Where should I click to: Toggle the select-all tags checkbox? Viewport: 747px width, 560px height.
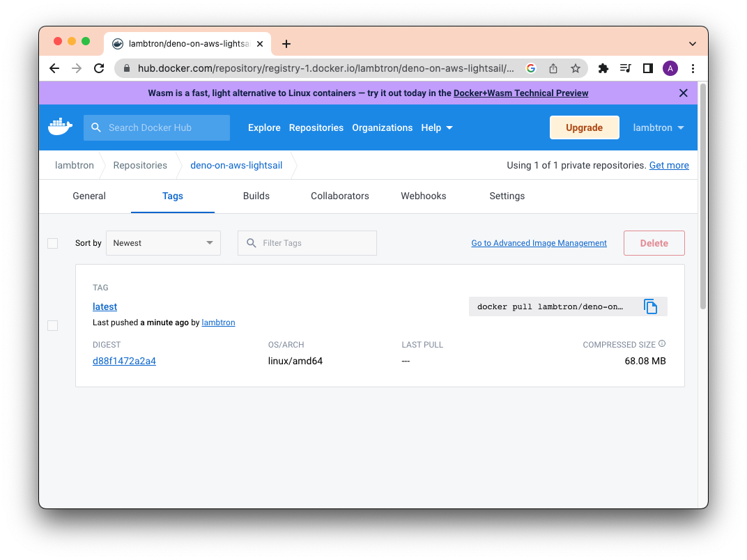pos(52,243)
